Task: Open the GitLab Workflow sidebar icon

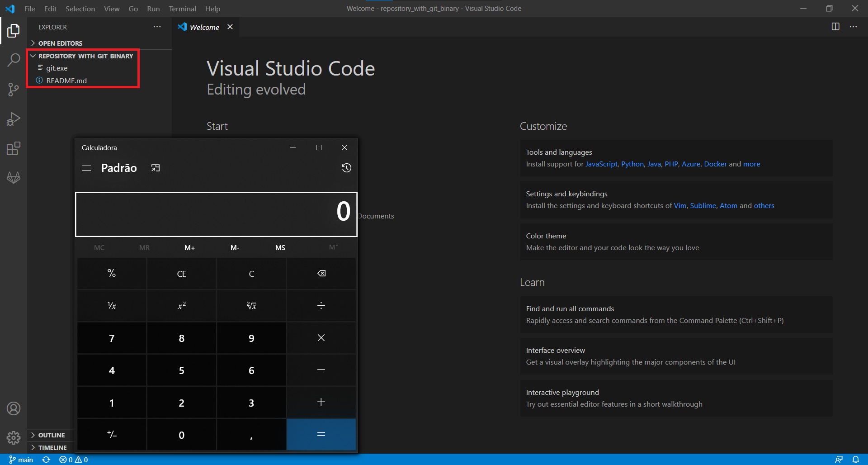Action: tap(14, 178)
